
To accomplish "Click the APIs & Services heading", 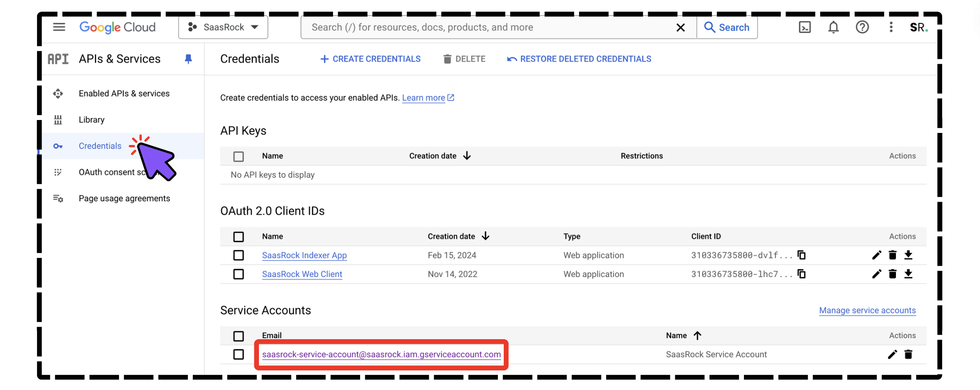I will pyautogui.click(x=120, y=59).
